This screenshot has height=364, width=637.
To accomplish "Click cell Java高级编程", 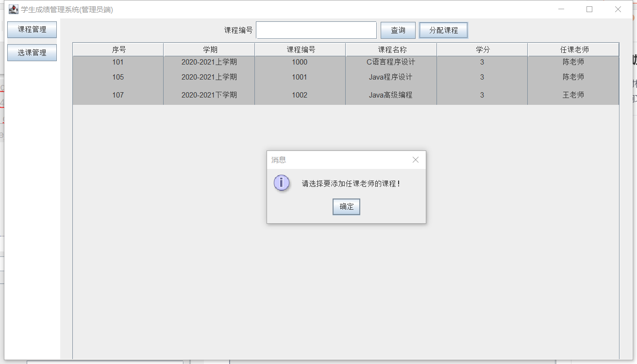I will [391, 95].
